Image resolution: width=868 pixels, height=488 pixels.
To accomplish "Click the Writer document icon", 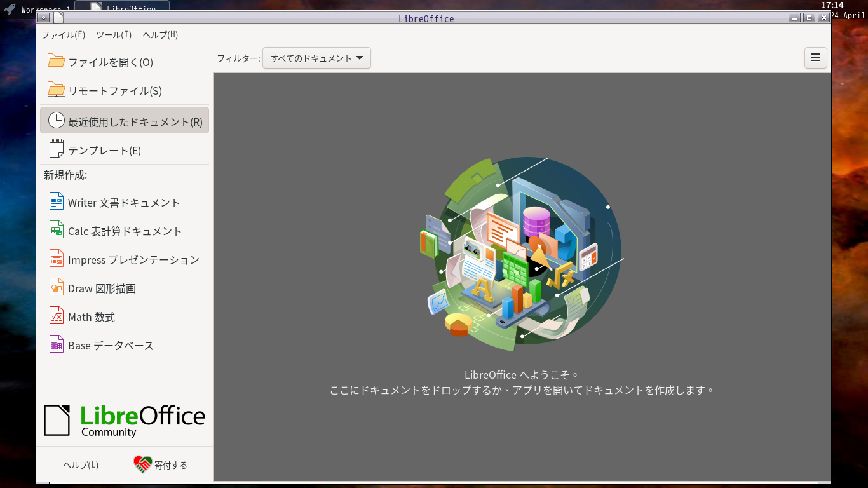I will click(57, 202).
